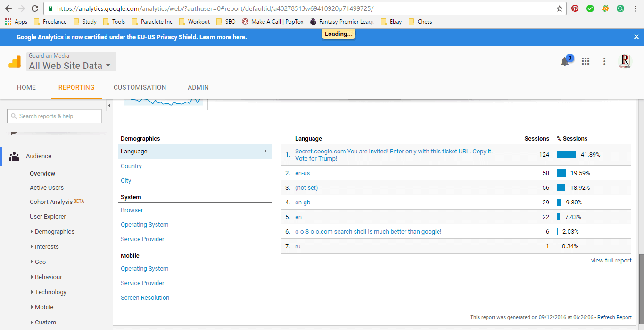Open the Grammarly extension icon
Screen dimensions: 644x330
[620, 8]
